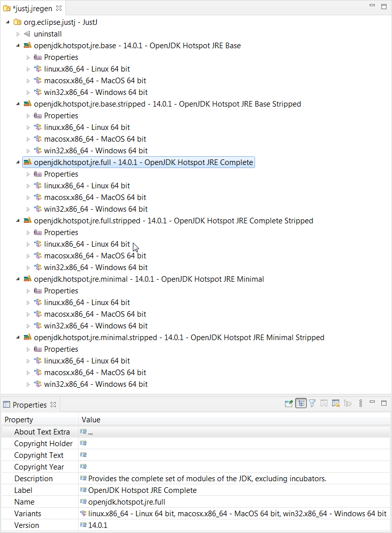The height and width of the screenshot is (533, 392).
Task: Switch to the Properties view tab
Action: tap(29, 405)
